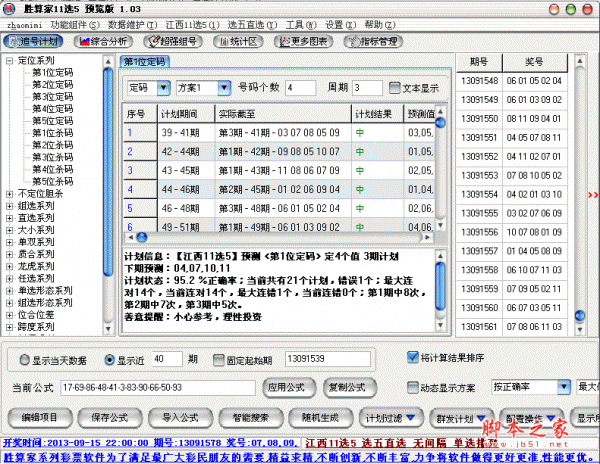Click the 号码个数 input field
The width and height of the screenshot is (600, 464).
(x=301, y=88)
